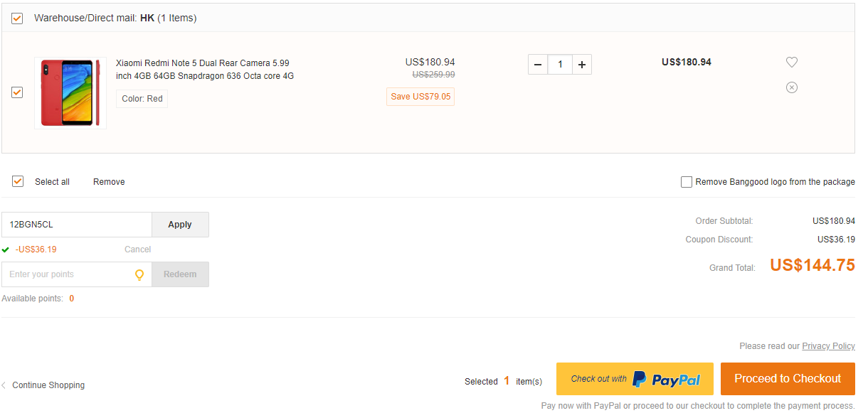Click the Color: Red option label
This screenshot has height=413, width=868.
click(142, 99)
